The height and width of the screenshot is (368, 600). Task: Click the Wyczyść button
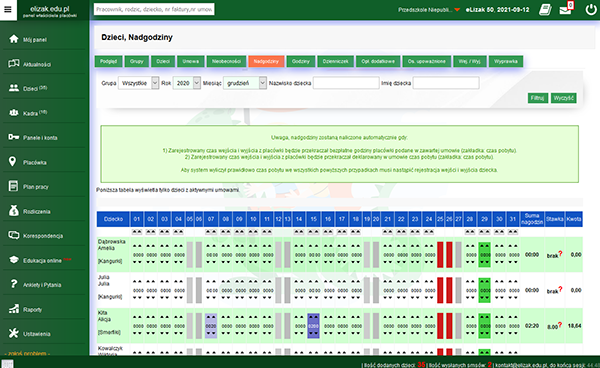(x=564, y=98)
